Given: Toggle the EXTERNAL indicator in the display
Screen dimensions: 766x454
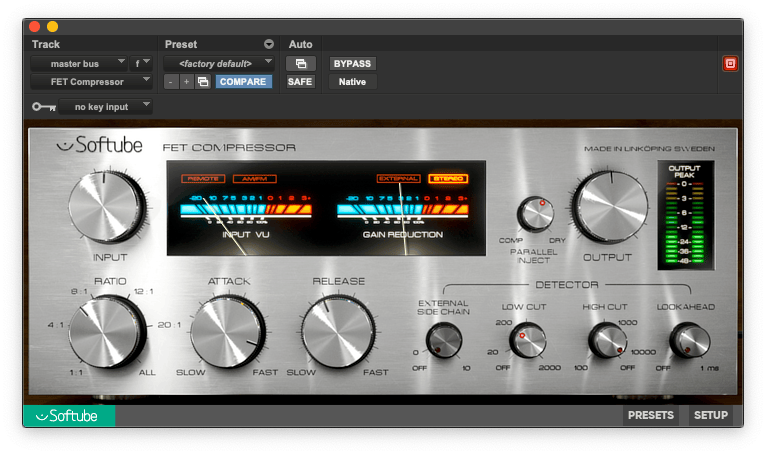Looking at the screenshot, I should [399, 179].
